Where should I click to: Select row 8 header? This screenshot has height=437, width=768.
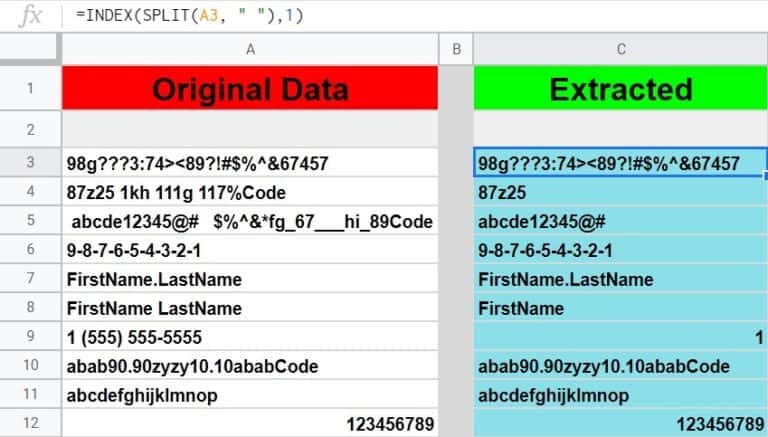[30, 307]
